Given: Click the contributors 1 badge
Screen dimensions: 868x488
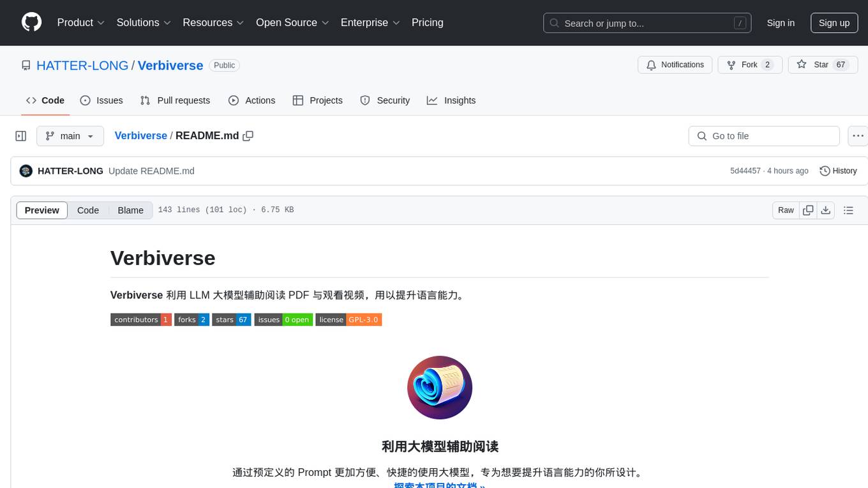Looking at the screenshot, I should 141,319.
